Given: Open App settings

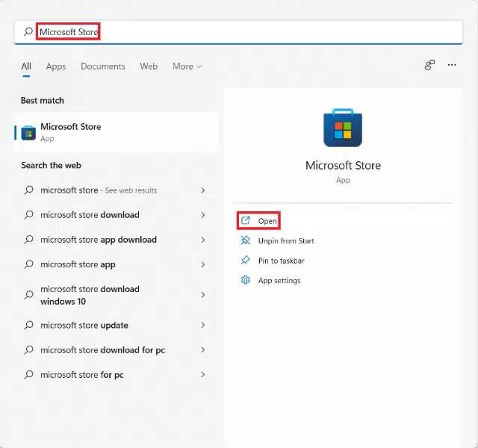Looking at the screenshot, I should (270, 281).
